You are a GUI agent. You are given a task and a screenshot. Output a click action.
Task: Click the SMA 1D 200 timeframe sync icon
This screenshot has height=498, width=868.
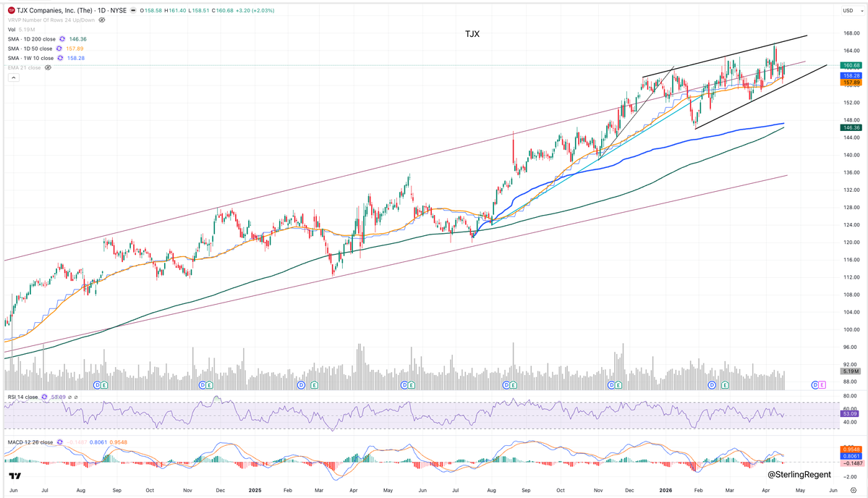coord(61,38)
